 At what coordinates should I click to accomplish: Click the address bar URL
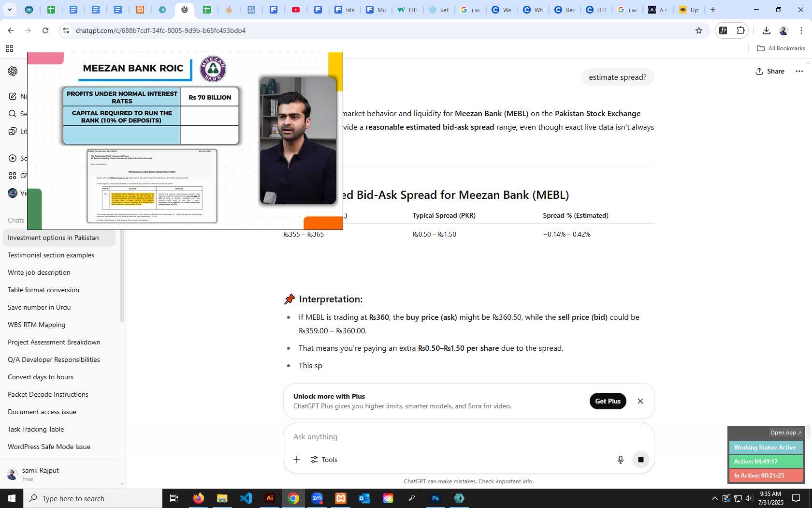point(160,30)
